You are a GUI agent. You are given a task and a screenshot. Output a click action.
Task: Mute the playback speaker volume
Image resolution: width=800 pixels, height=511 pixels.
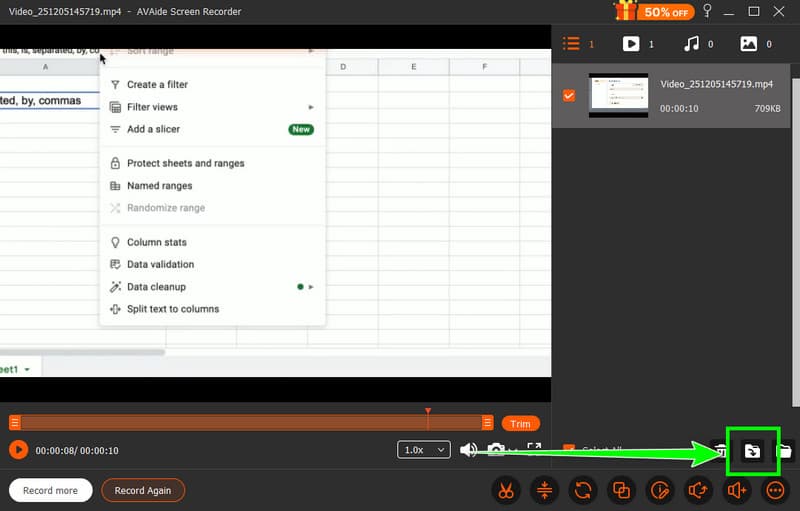(x=468, y=450)
